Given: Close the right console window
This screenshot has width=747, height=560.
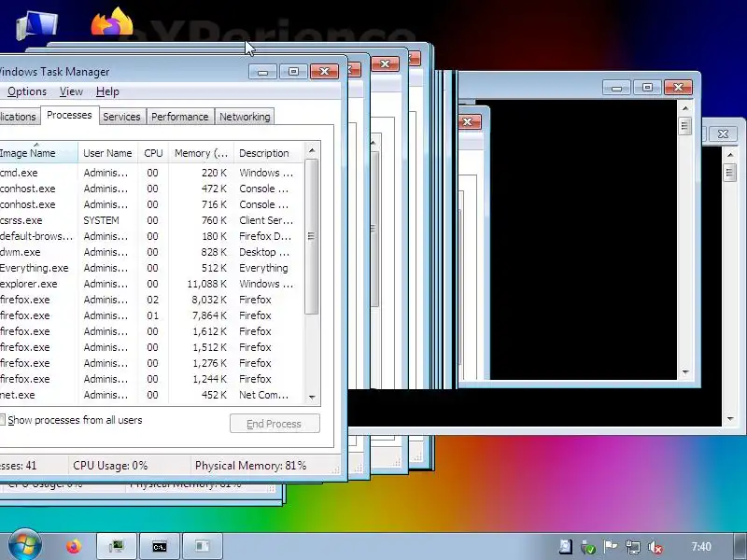Looking at the screenshot, I should pyautogui.click(x=679, y=87).
